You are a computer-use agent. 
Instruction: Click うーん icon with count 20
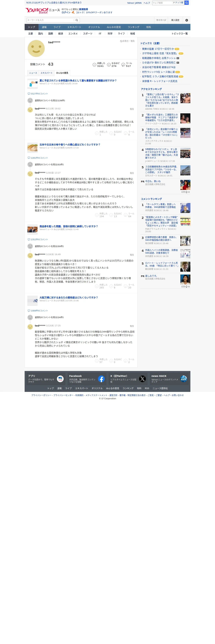tap(126, 286)
